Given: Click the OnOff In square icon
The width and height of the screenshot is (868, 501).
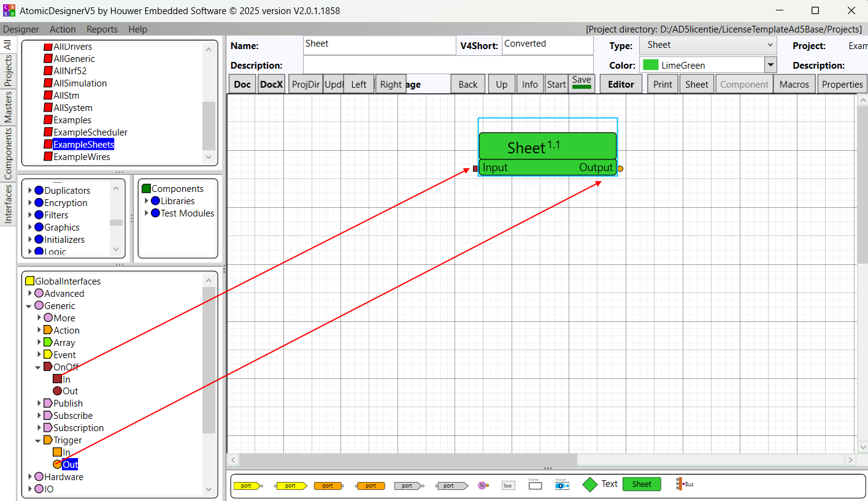Looking at the screenshot, I should tap(57, 379).
